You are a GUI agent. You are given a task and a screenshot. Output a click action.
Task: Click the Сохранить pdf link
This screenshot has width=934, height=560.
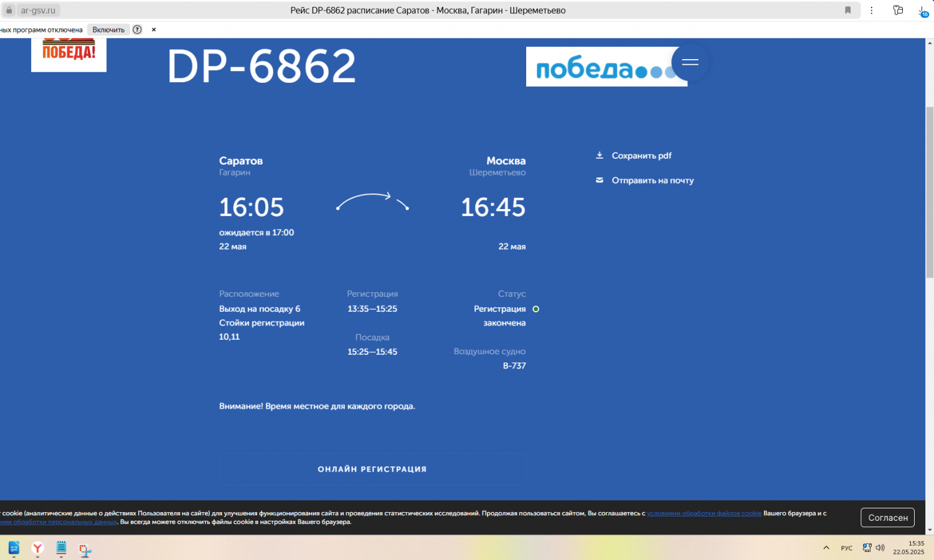(x=641, y=156)
